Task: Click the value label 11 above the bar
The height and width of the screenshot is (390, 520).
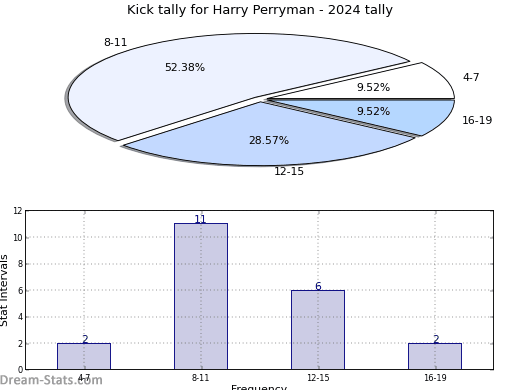Action: tap(200, 219)
